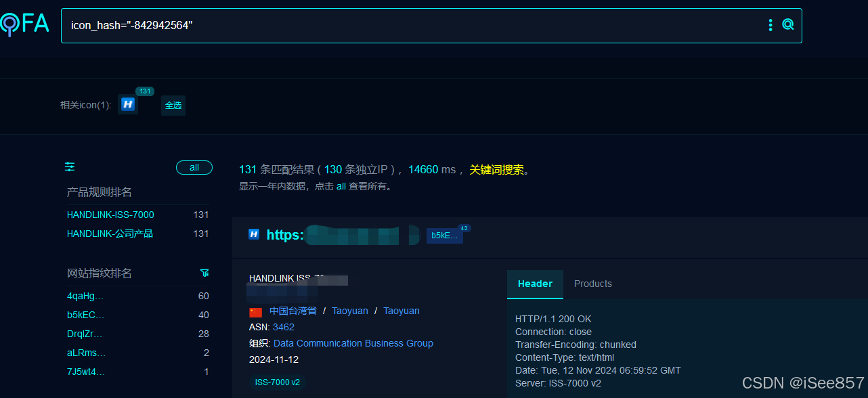This screenshot has width=868, height=398.
Task: Click the filter funnel icon beside 网站指纹排名
Action: coord(204,273)
